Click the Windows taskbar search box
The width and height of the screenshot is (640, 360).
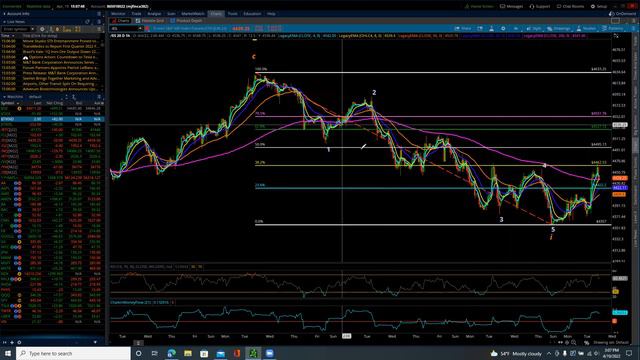click(x=73, y=353)
